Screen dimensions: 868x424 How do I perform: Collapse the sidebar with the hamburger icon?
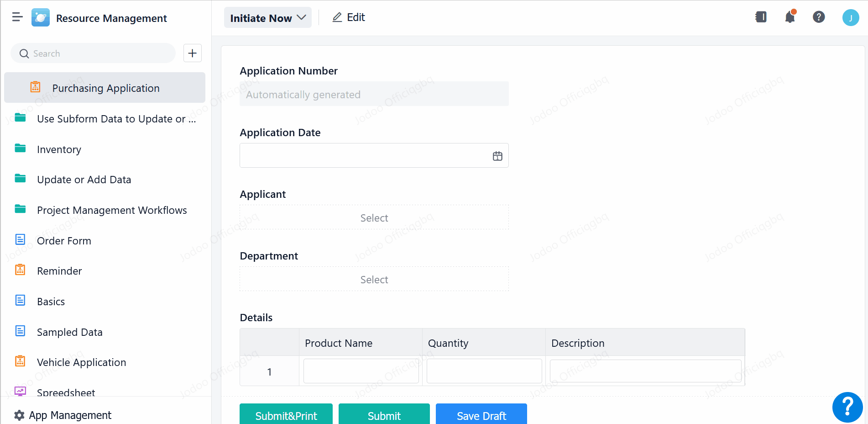point(17,17)
